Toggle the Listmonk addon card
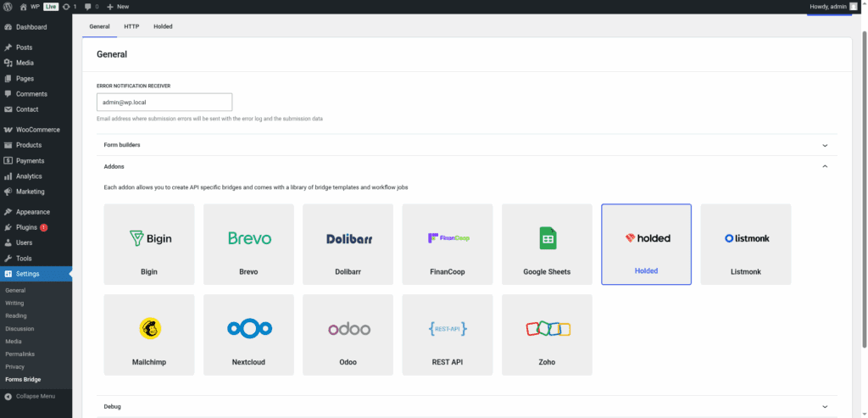This screenshot has height=418, width=868. (x=746, y=244)
